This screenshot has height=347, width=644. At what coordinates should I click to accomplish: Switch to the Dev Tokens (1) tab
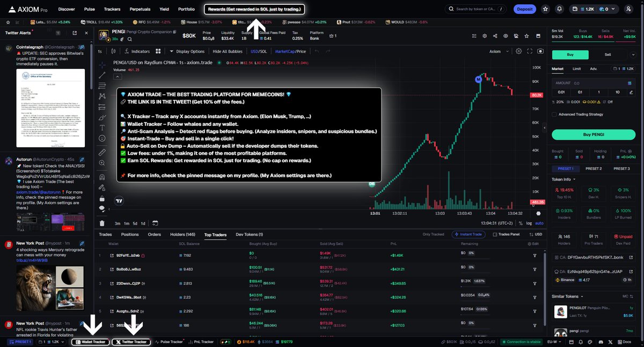pos(250,234)
